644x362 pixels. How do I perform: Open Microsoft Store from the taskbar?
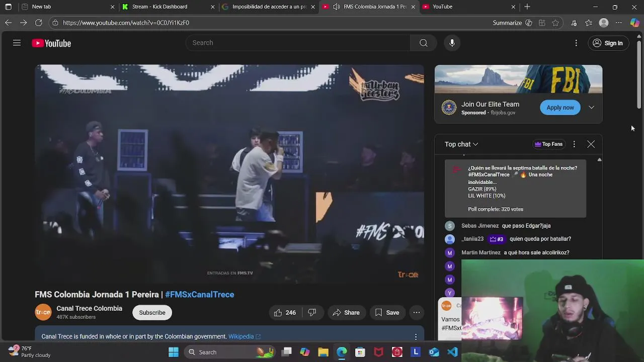(x=360, y=352)
